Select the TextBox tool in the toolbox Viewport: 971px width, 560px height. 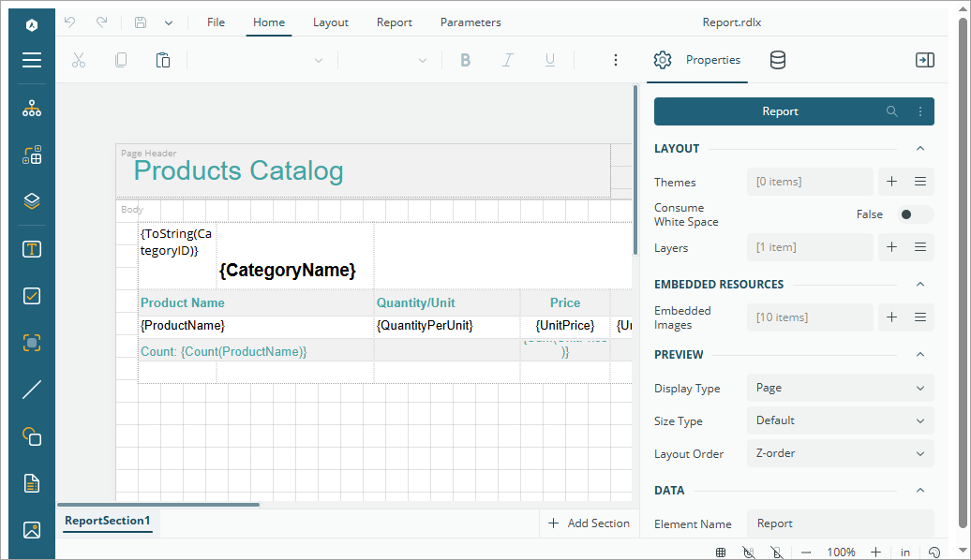32,249
